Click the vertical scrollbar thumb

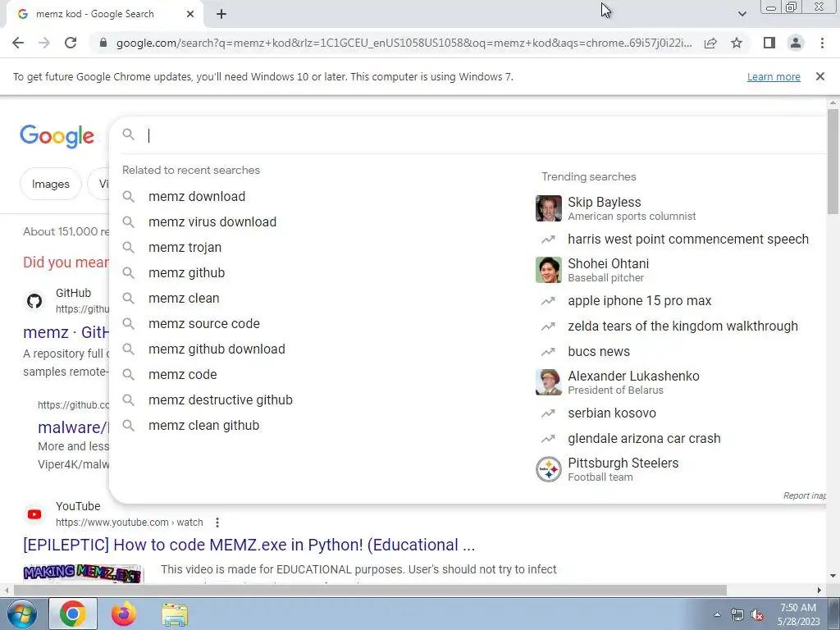tap(833, 161)
